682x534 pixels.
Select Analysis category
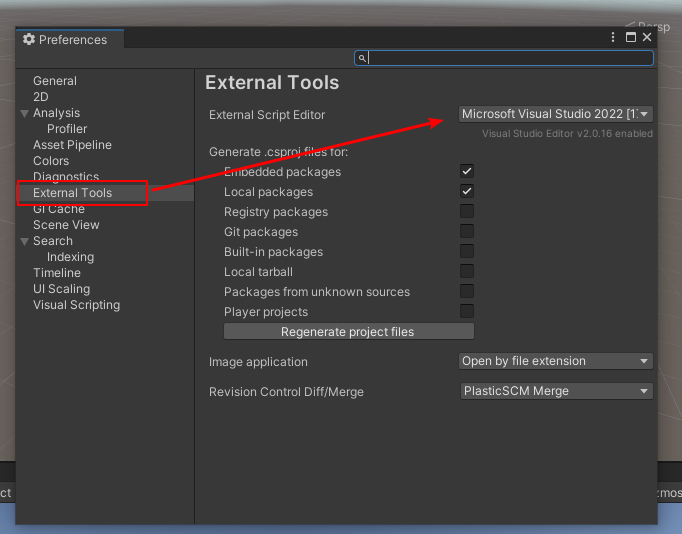(x=57, y=113)
